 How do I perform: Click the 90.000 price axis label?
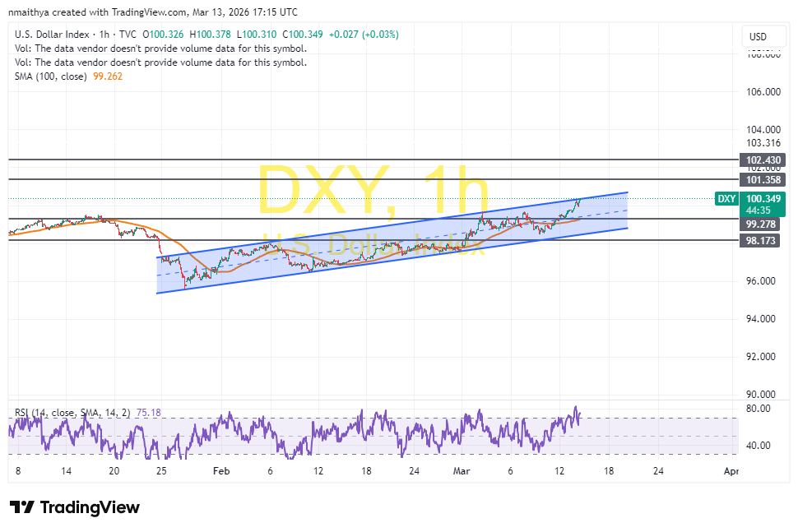(760, 395)
